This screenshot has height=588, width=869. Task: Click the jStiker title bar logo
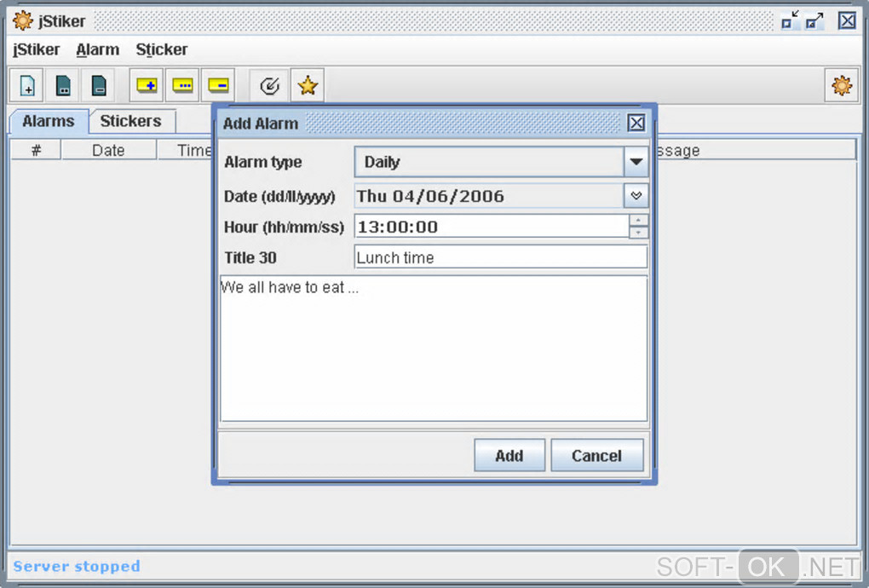point(22,21)
